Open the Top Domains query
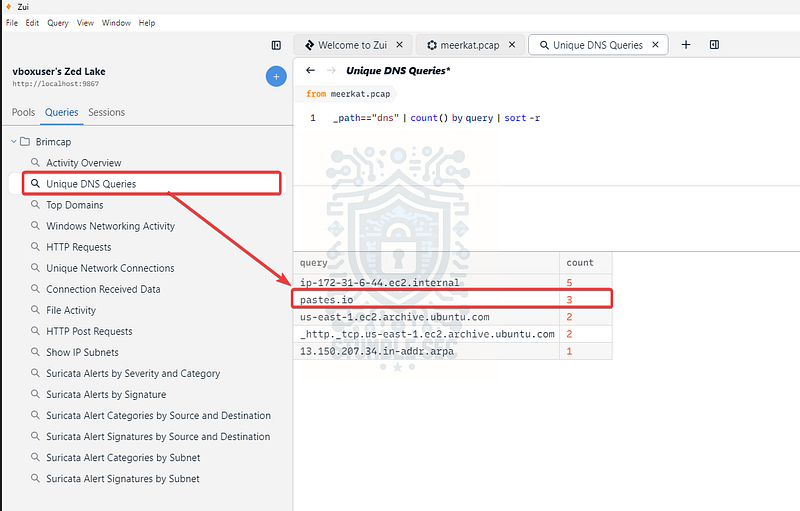This screenshot has height=511, width=800. [74, 205]
